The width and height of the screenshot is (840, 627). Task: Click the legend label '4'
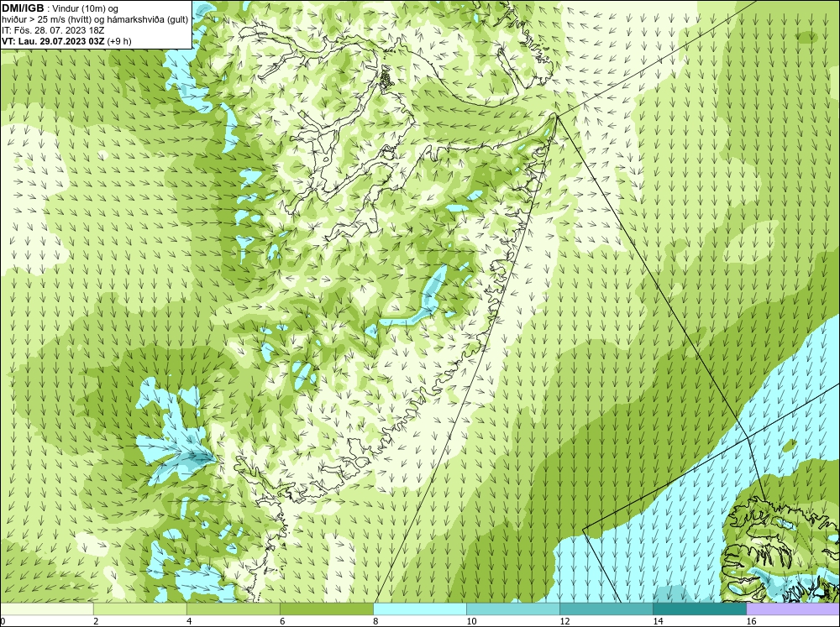pyautogui.click(x=189, y=621)
